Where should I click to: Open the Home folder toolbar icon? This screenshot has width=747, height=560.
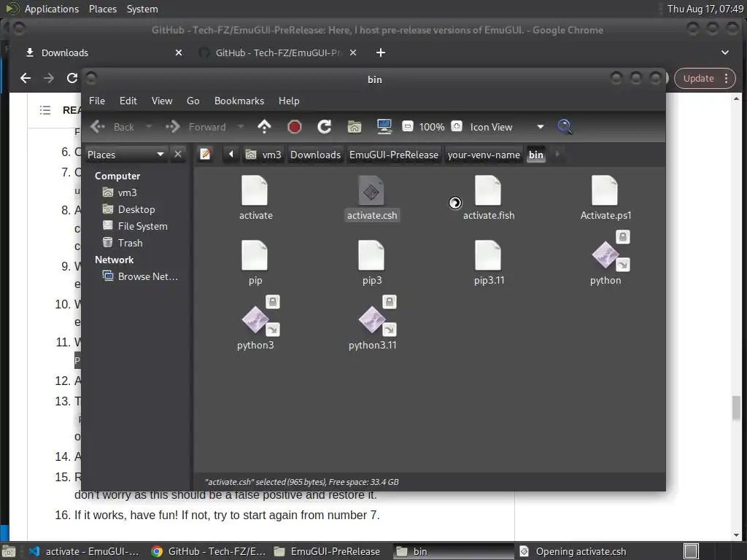pyautogui.click(x=355, y=127)
